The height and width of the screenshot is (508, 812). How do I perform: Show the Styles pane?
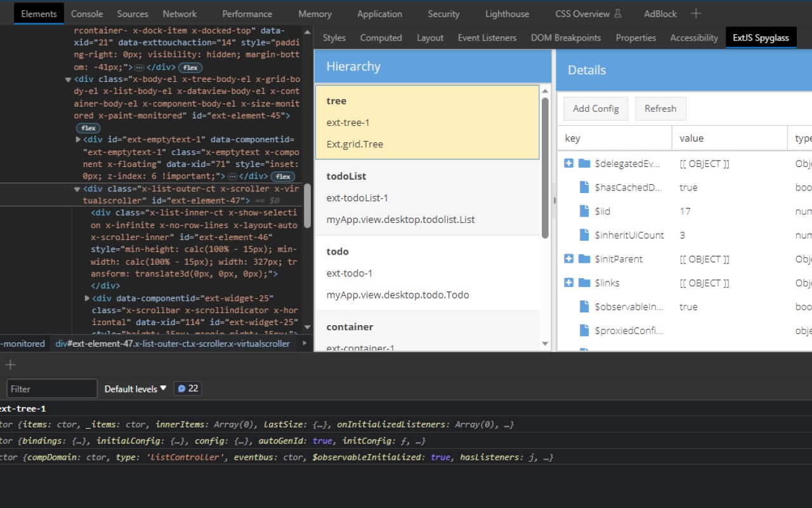pos(334,37)
